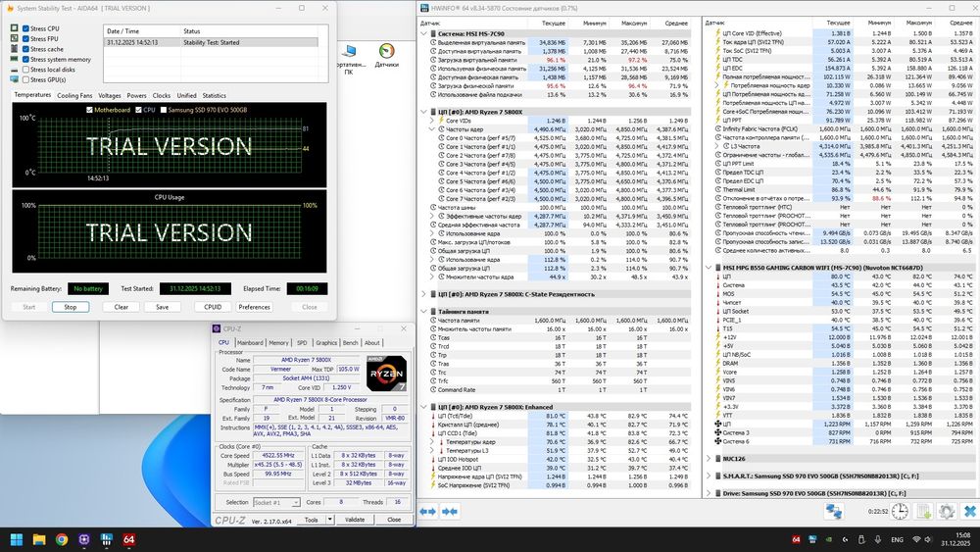Screen dimensions: 980x552
Task: Uncheck Stress system memory checkbox
Action: click(25, 60)
